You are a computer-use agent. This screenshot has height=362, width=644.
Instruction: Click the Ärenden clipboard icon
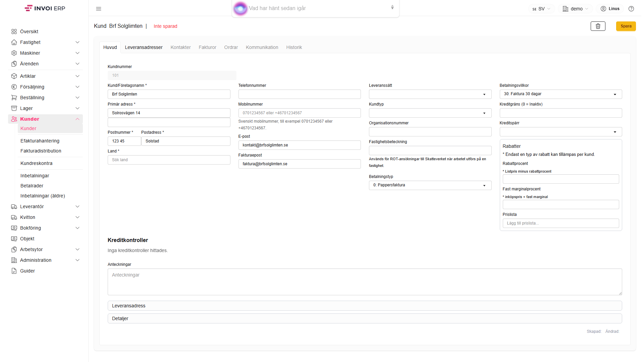click(14, 64)
